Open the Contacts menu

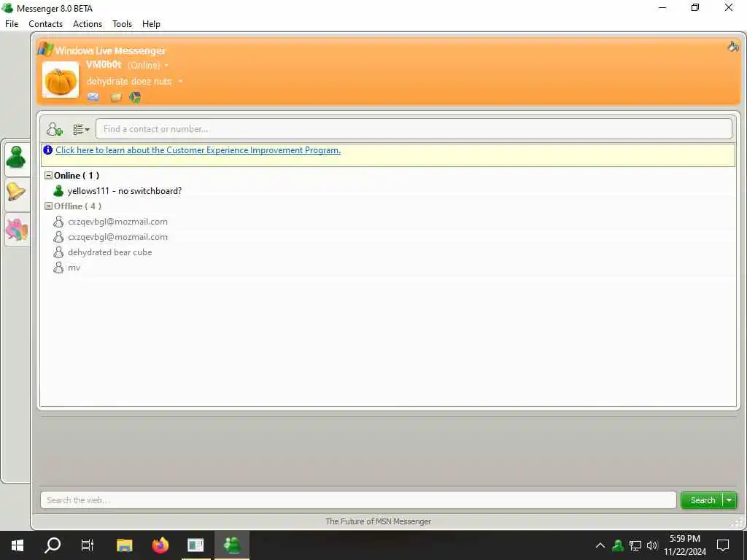(46, 24)
